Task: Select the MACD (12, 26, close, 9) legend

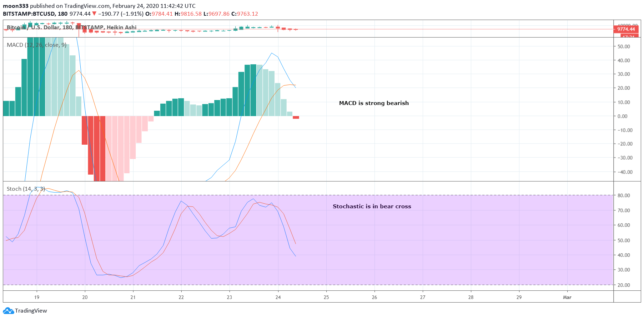Action: (x=36, y=45)
